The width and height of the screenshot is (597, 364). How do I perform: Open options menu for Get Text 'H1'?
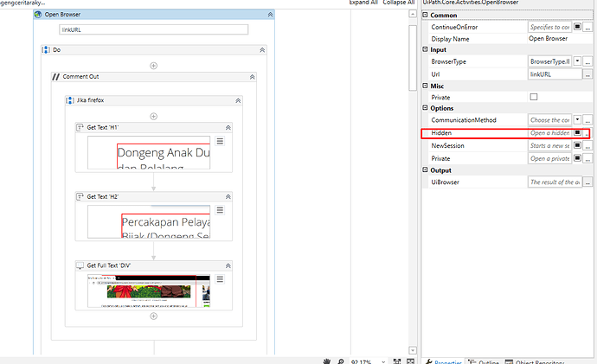point(220,141)
